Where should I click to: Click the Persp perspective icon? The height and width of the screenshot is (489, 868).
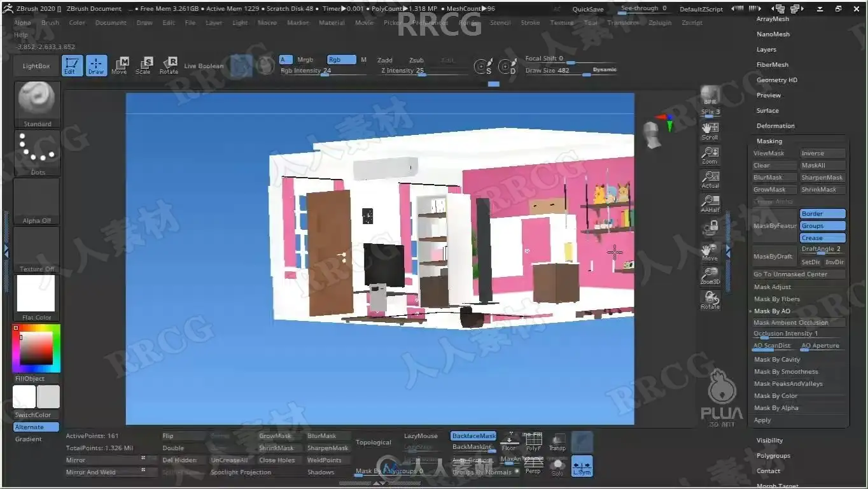533,465
